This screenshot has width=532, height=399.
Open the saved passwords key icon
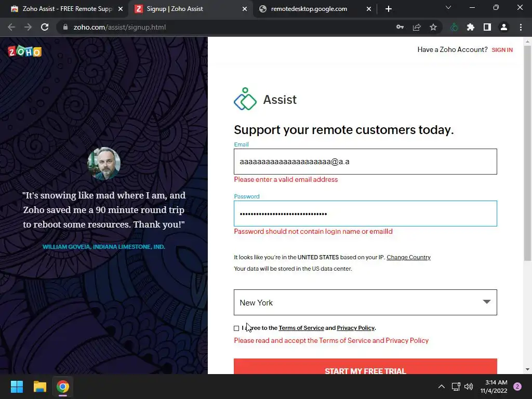point(400,27)
